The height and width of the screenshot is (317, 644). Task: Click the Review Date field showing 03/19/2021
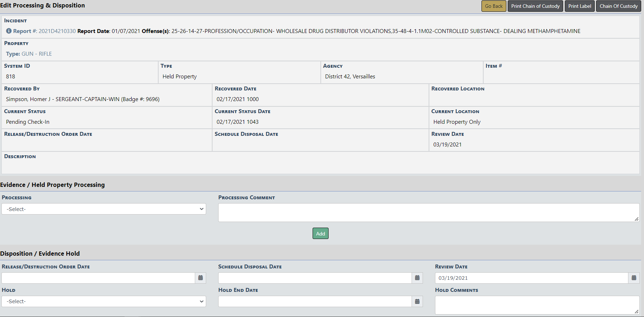coord(531,278)
